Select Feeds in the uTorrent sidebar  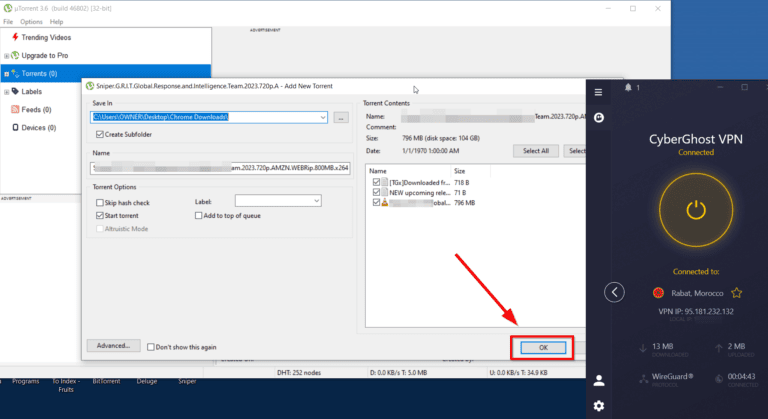(35, 109)
